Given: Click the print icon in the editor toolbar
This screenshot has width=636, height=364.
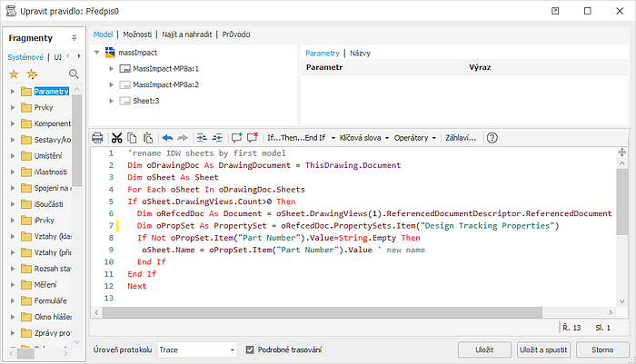Looking at the screenshot, I should pyautogui.click(x=98, y=138).
